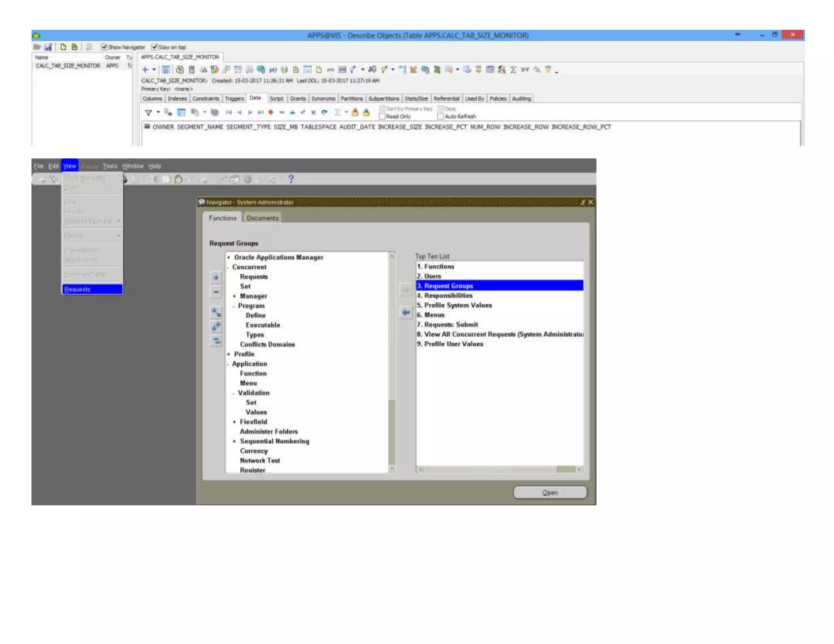Click the expand node plus button beside tree
834x644 pixels.
pos(216,278)
